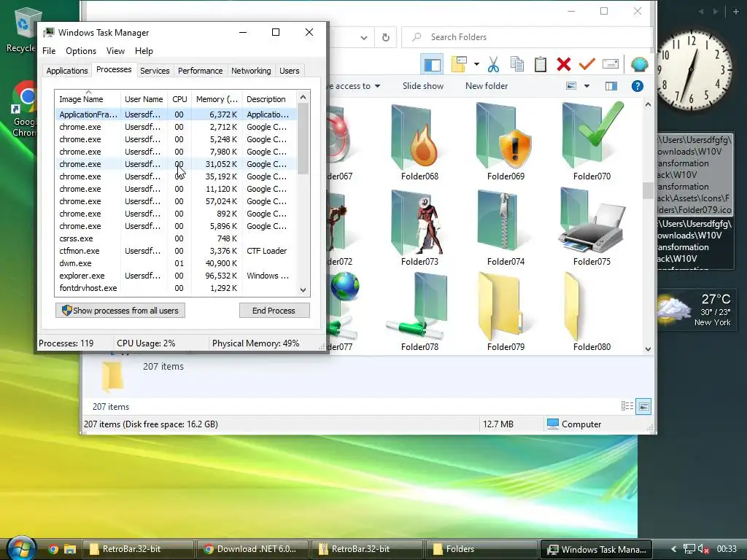This screenshot has width=747, height=560.
Task: Sort processes by Memory column header
Action: (x=217, y=99)
